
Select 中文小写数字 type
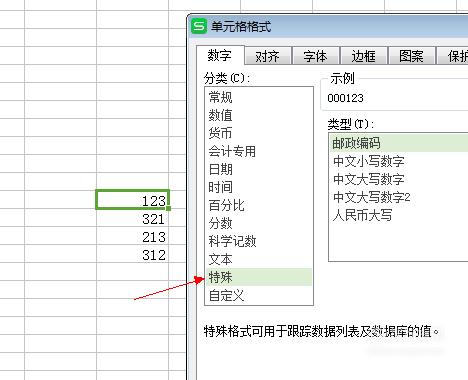point(399,161)
